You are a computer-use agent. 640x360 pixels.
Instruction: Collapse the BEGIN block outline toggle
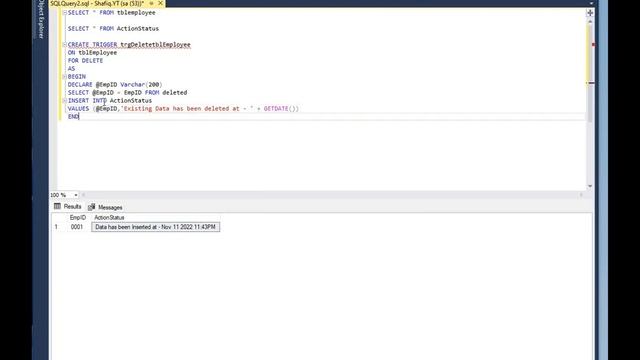(64, 76)
